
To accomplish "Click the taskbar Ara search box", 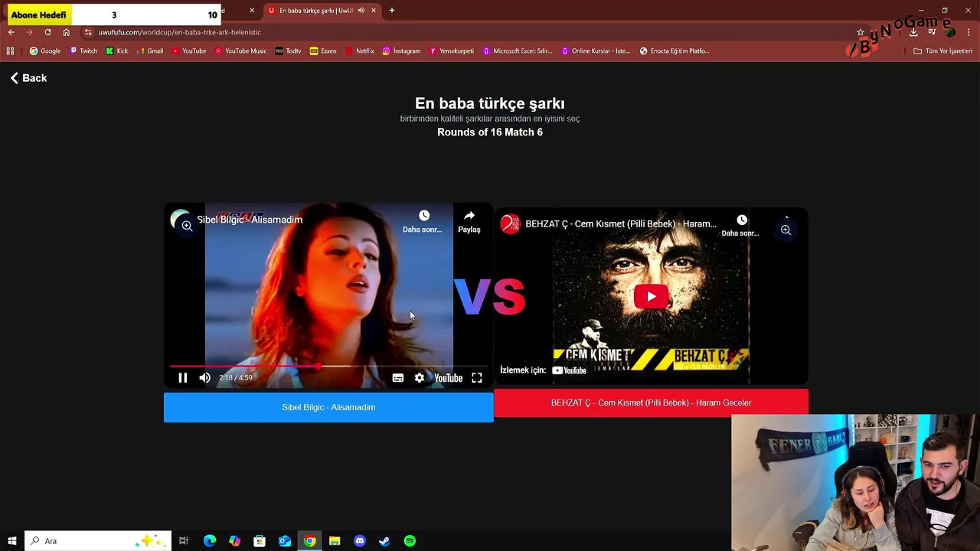I will [98, 541].
